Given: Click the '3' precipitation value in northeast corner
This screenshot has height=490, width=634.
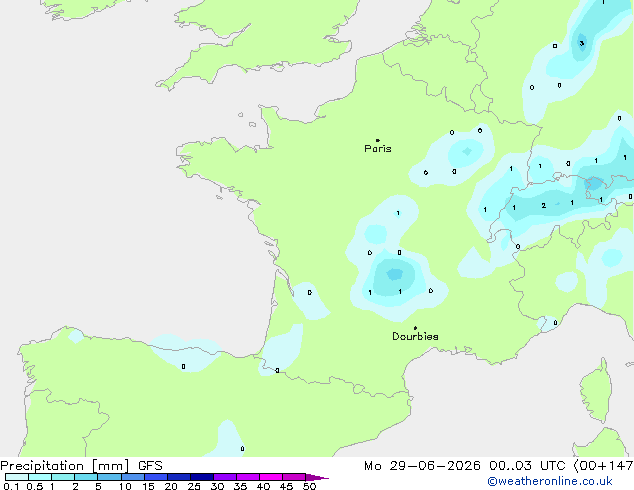Looking at the screenshot, I should (581, 43).
